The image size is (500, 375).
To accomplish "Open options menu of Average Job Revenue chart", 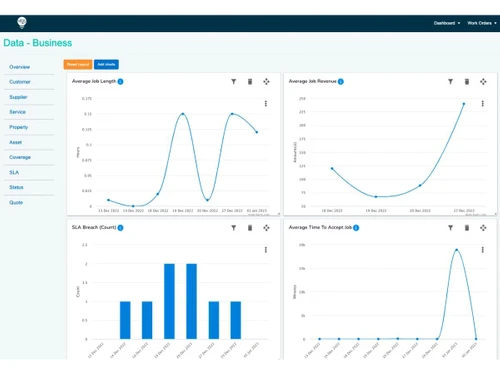I will tap(482, 104).
